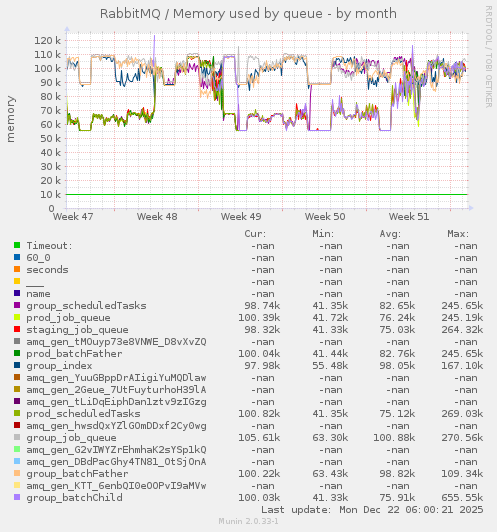Viewport: 497px width, 532px height.
Task: Click the Week 51 x-axis label
Action: click(409, 216)
